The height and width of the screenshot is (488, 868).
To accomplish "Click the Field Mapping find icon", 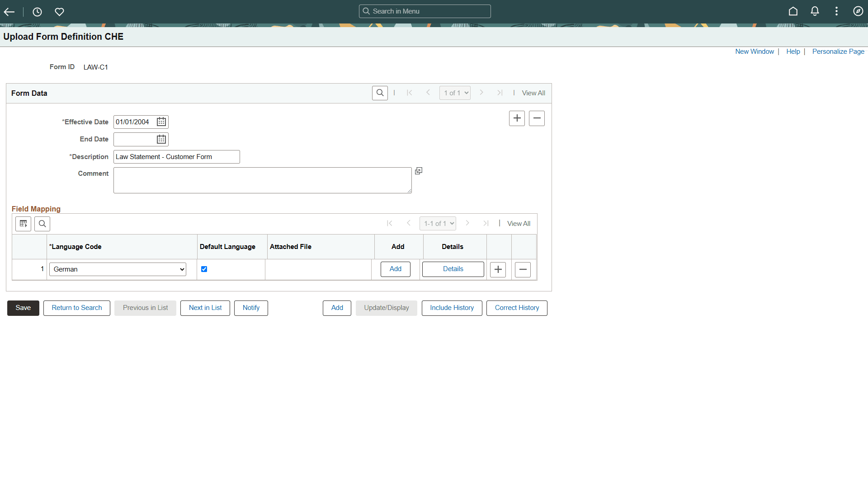I will click(x=42, y=224).
